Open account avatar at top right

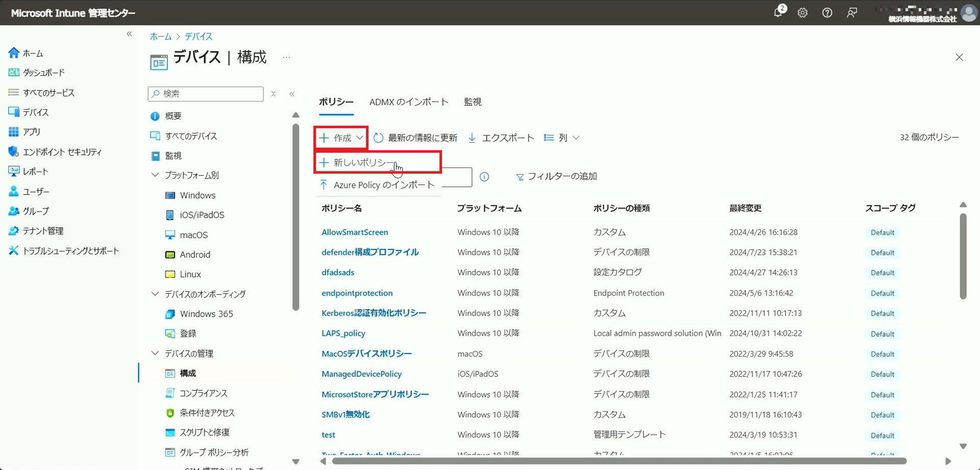[x=968, y=13]
